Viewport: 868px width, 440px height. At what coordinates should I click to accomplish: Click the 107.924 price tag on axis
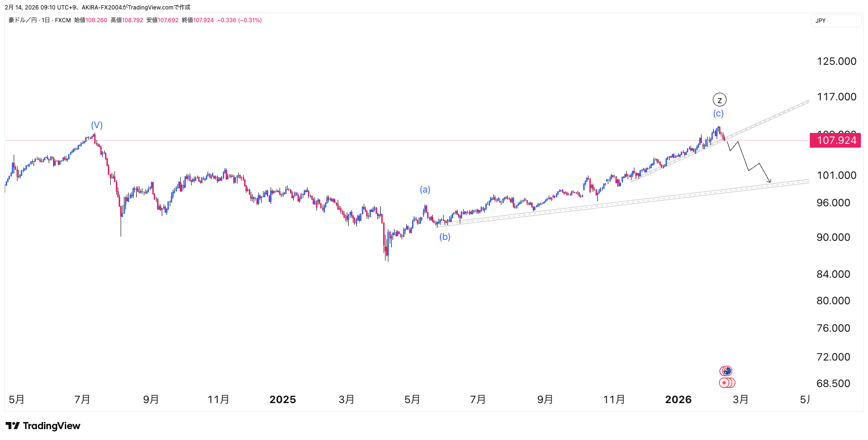coord(836,141)
